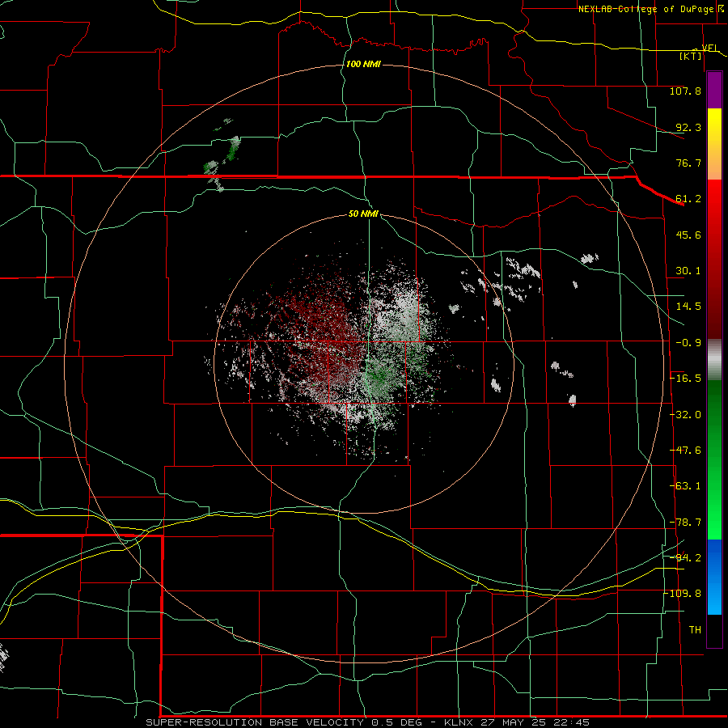Click the blue segment of the color bar
Screen dimensions: 728x728
714,577
